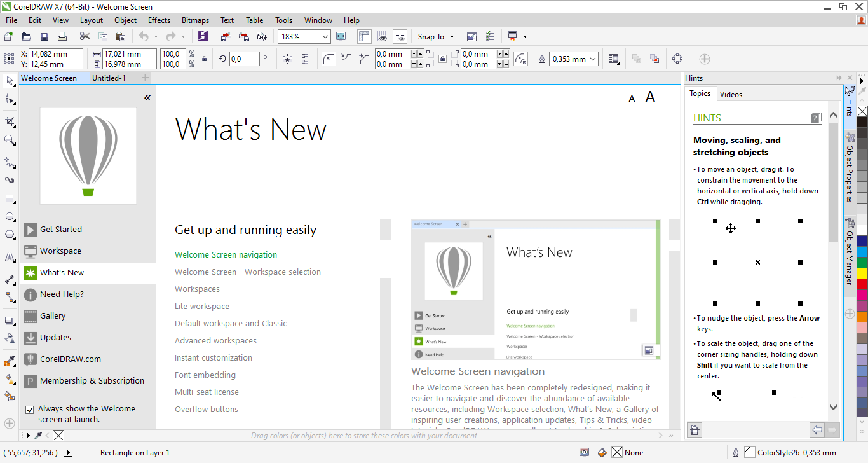Open the Snap To dropdown

click(x=452, y=37)
